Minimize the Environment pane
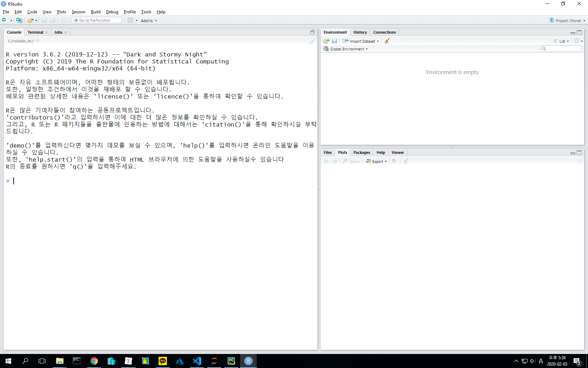588x368 pixels. (573, 33)
